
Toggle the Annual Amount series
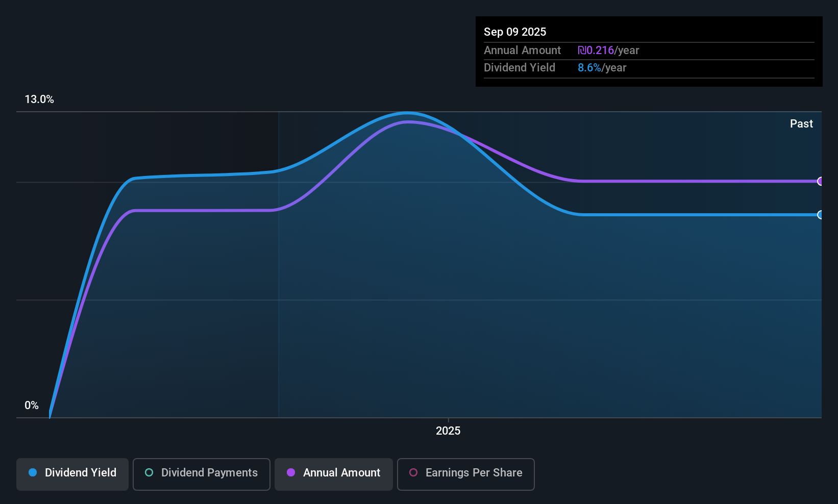334,474
